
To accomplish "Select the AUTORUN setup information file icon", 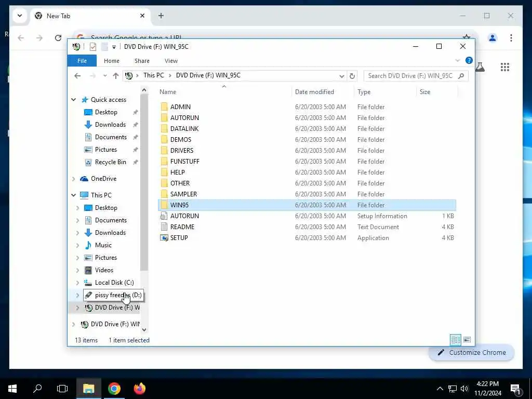I will [164, 216].
